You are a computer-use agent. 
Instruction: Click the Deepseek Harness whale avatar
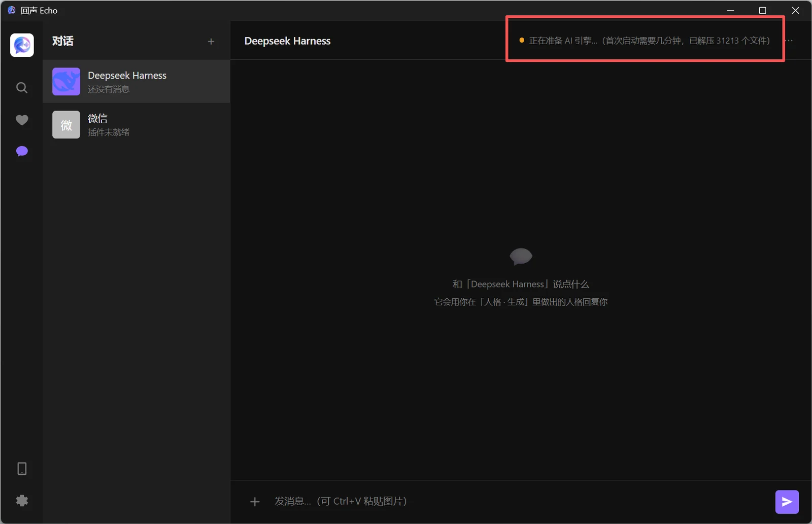point(66,82)
